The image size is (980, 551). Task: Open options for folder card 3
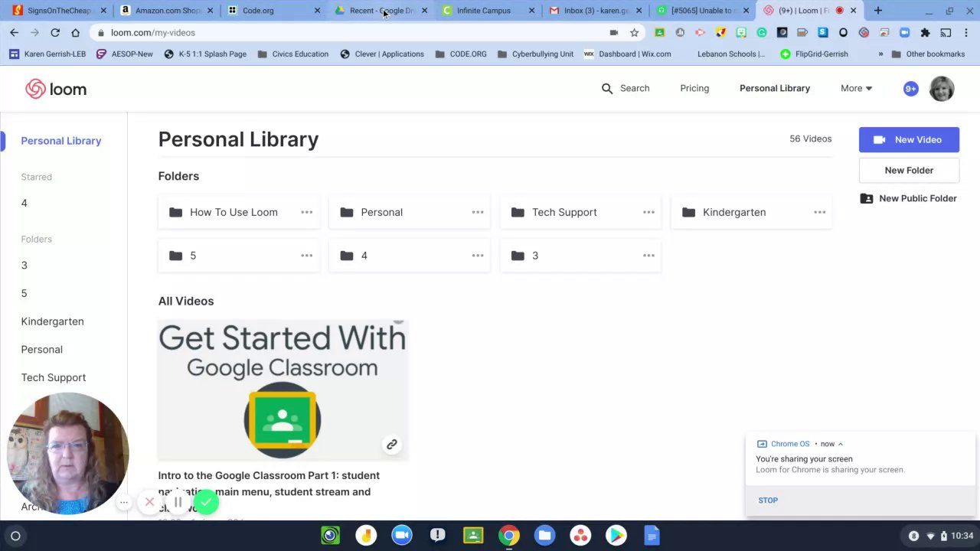click(648, 256)
